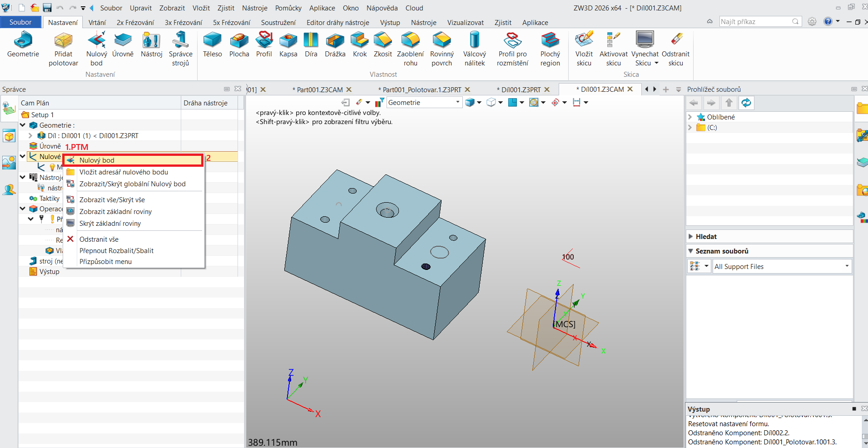Click Skrýt základní roviny entry

click(x=110, y=224)
